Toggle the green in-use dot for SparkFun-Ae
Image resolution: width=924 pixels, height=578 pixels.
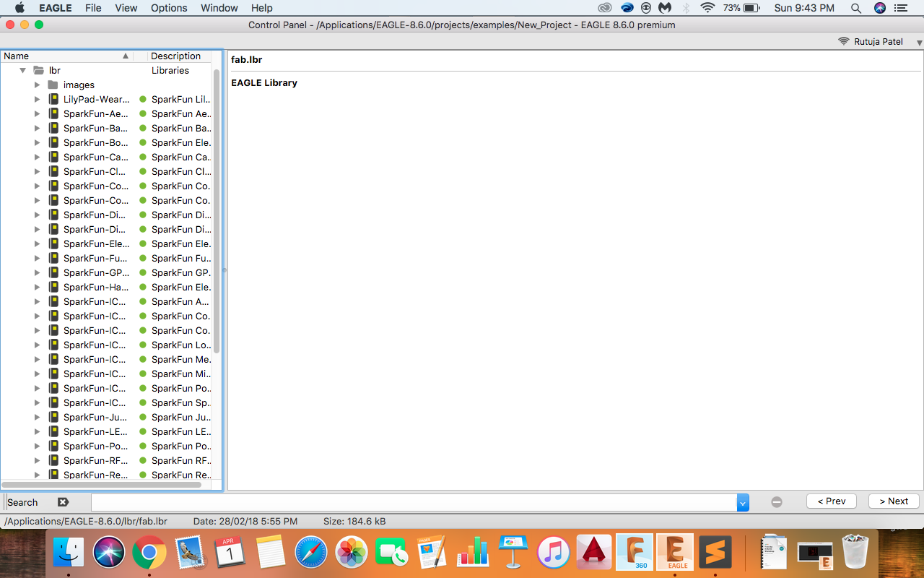(x=143, y=113)
